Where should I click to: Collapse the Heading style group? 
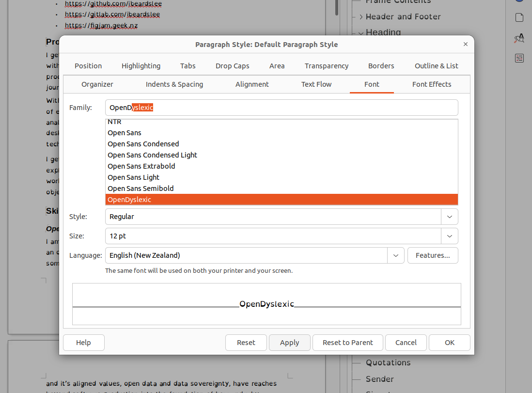(x=360, y=32)
